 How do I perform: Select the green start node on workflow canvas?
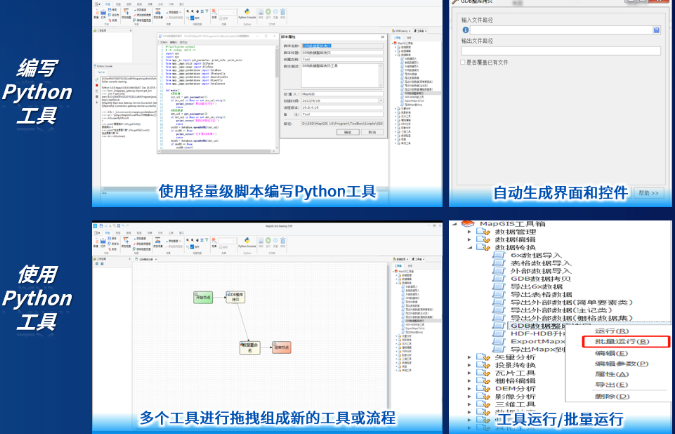pyautogui.click(x=203, y=297)
